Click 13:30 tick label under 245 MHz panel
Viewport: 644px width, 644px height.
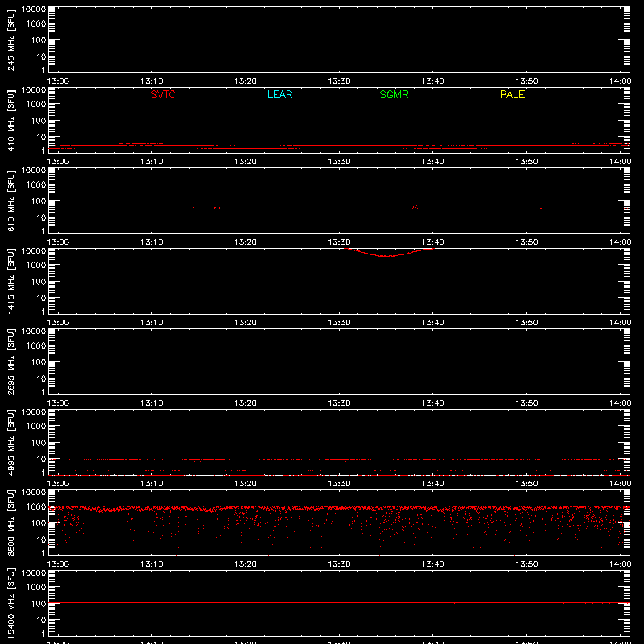[x=339, y=81]
